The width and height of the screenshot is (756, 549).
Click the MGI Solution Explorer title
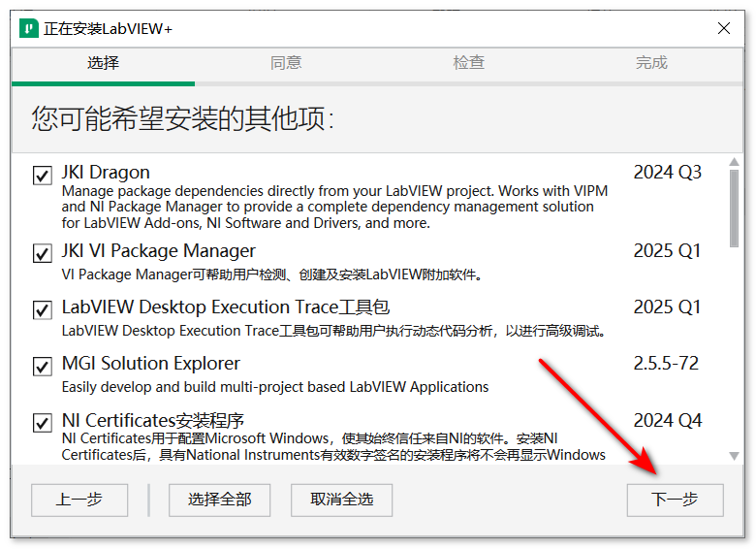(151, 364)
